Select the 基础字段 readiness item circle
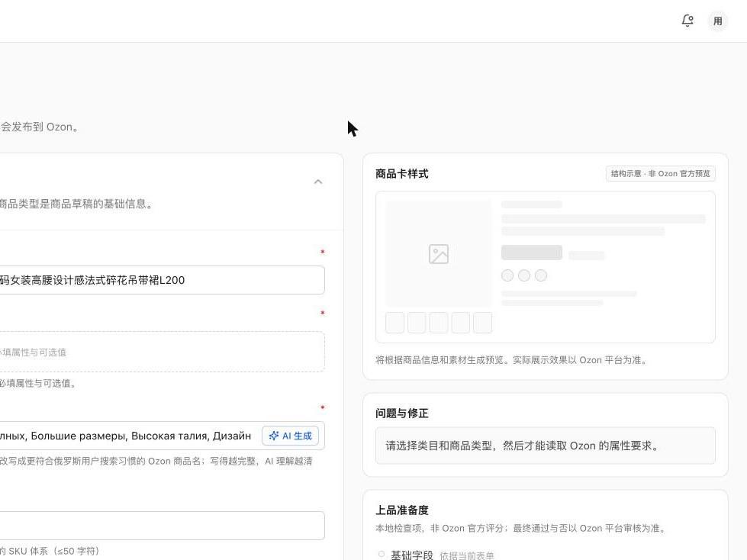 click(381, 554)
